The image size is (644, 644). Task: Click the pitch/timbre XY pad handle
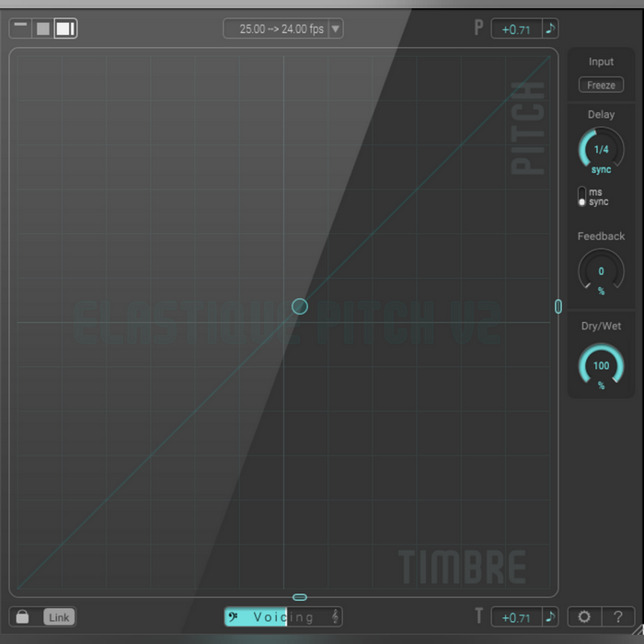300,306
